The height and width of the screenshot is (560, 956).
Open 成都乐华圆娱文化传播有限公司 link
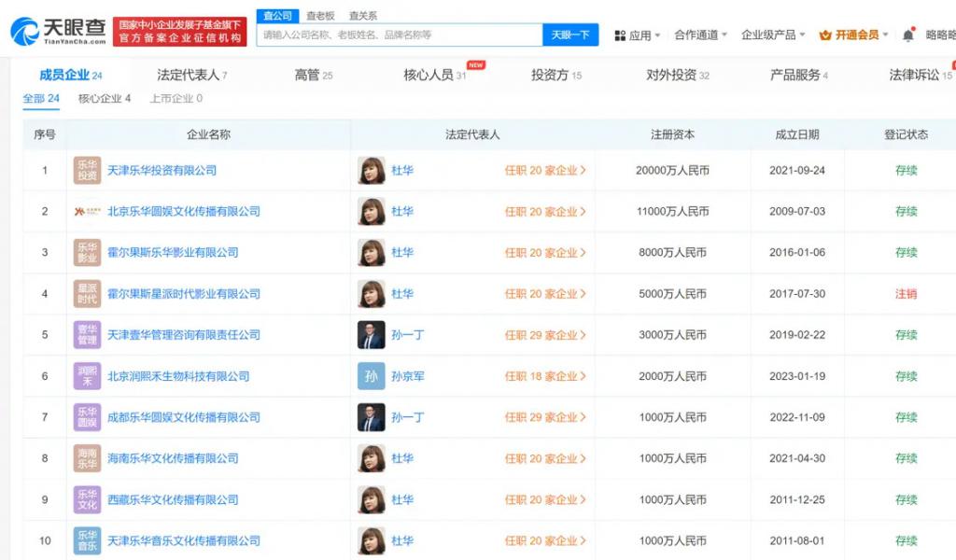click(184, 417)
